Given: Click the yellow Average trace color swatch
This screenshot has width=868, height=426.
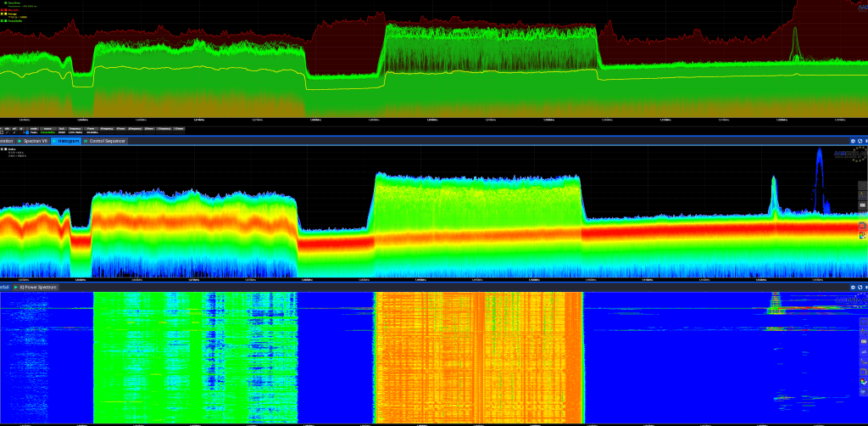Looking at the screenshot, I should tap(8, 14).
